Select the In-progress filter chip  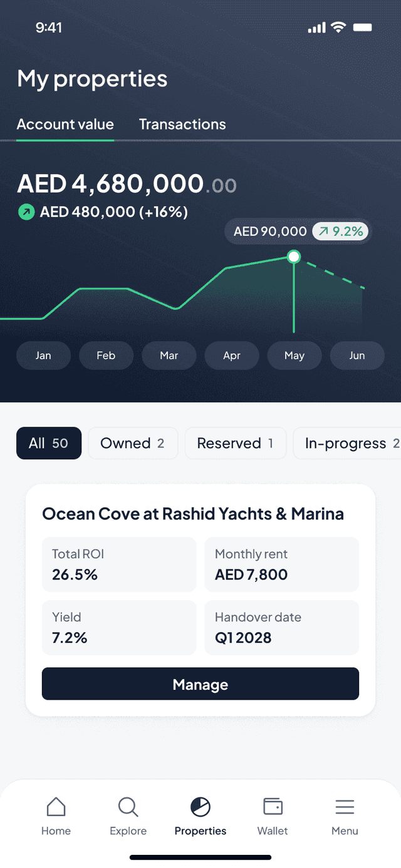348,443
